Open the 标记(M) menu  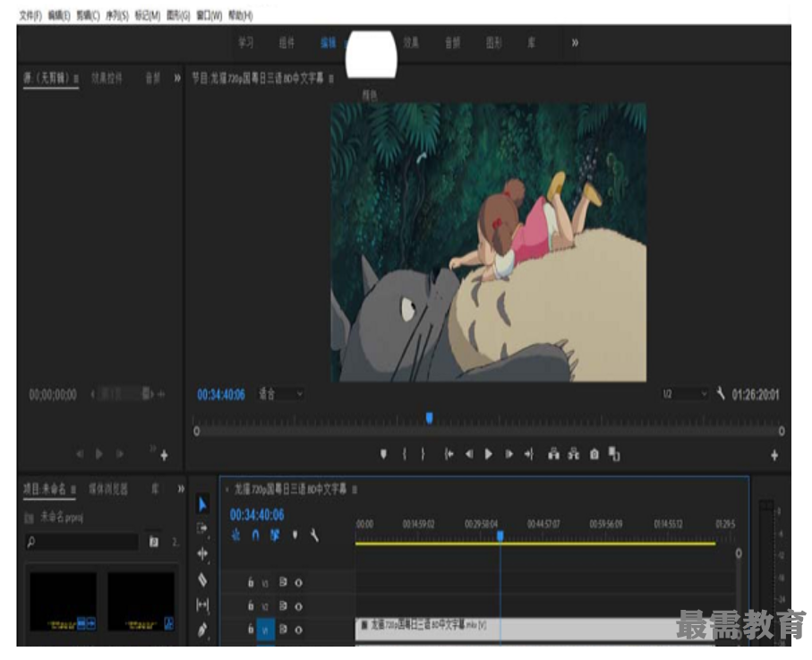tap(147, 15)
